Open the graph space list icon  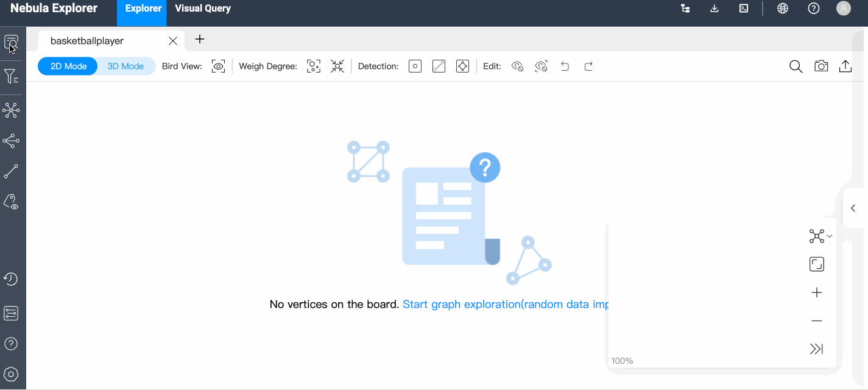11,313
